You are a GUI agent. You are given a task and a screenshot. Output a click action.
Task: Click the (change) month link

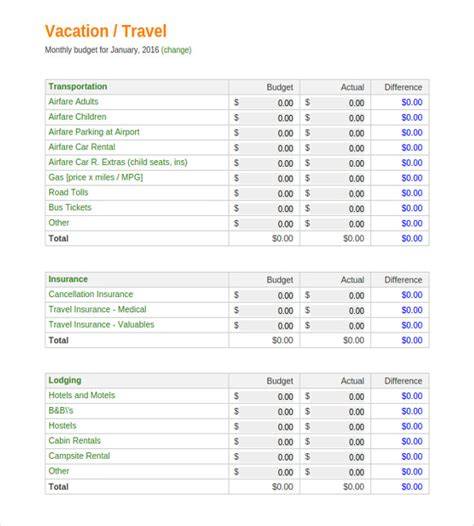point(176,50)
